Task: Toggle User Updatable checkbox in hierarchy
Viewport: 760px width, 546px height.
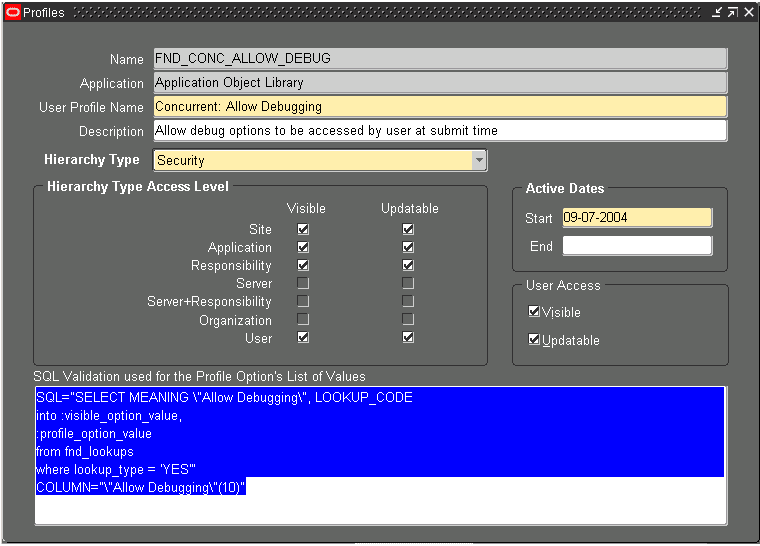Action: (x=408, y=338)
